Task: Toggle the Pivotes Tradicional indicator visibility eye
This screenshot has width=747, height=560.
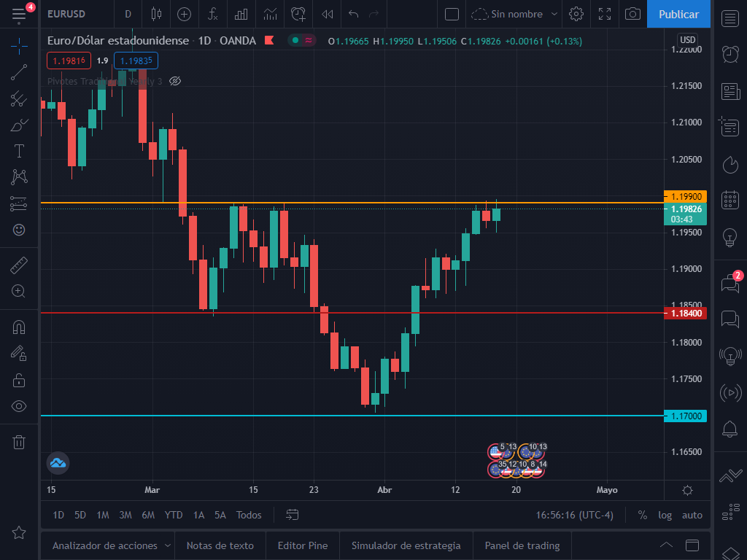Action: (x=175, y=81)
